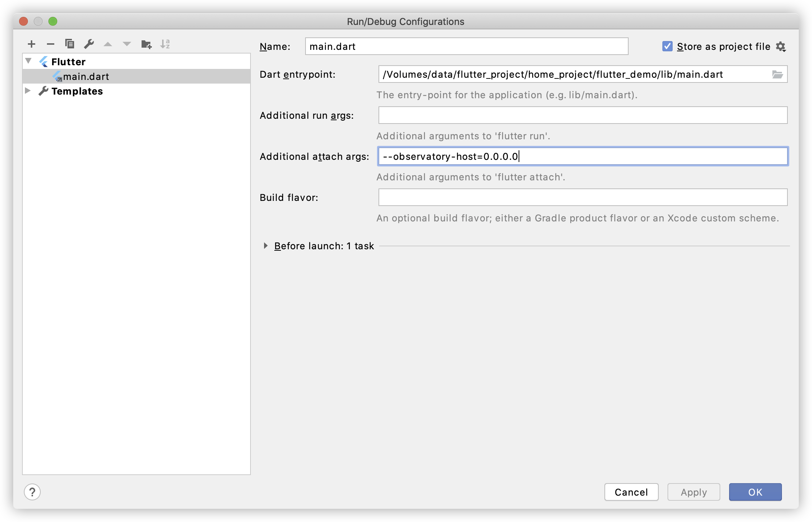
Task: Create a new folder for configurations
Action: click(146, 44)
